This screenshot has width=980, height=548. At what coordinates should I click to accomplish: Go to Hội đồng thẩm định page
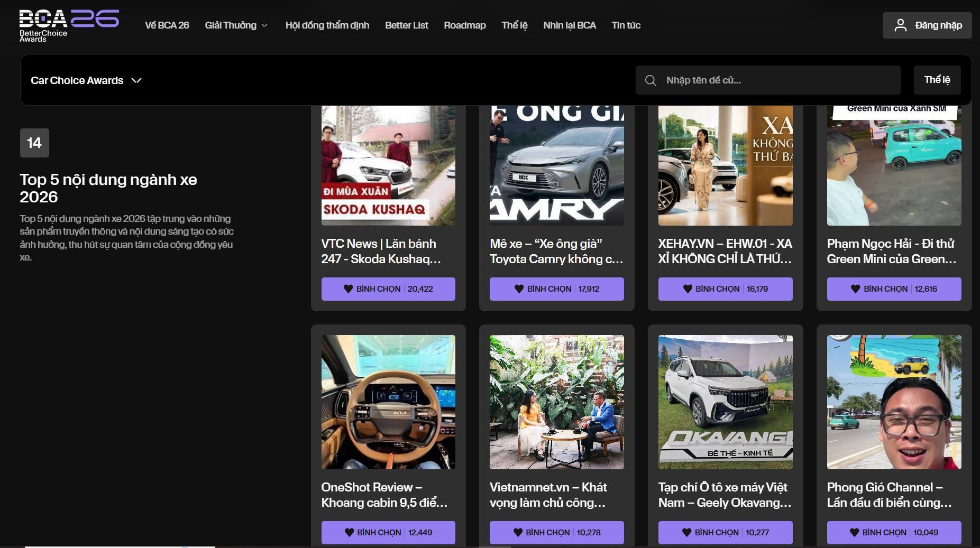click(327, 25)
